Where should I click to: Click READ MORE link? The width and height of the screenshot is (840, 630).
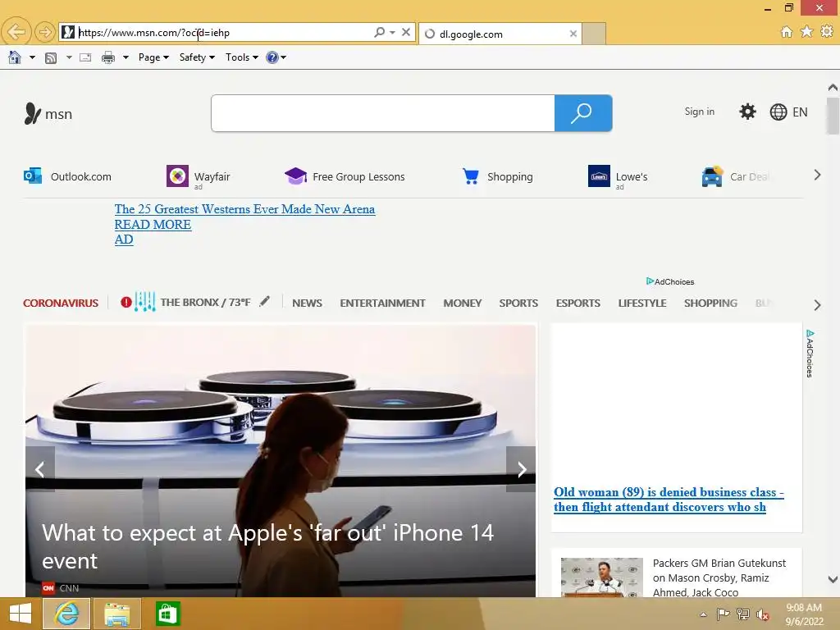[153, 225]
